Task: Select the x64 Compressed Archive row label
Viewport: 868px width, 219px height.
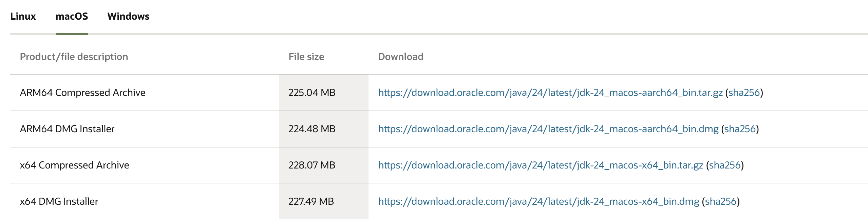Action: (74, 165)
